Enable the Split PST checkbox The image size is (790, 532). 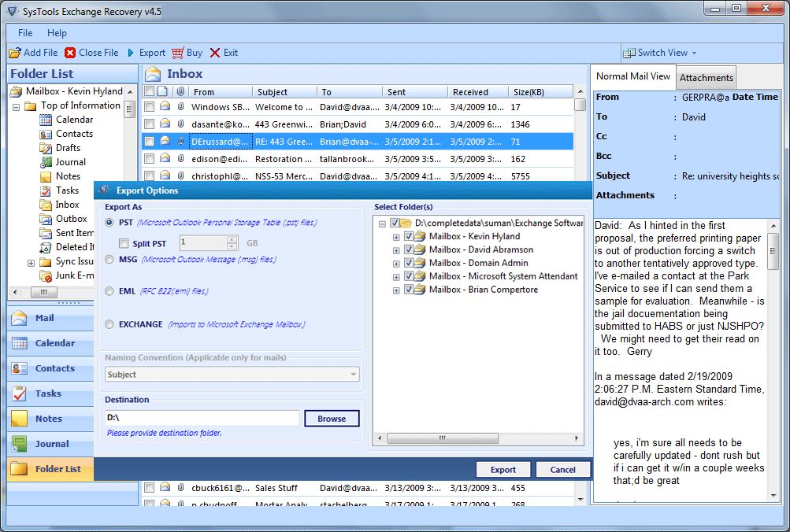point(124,244)
